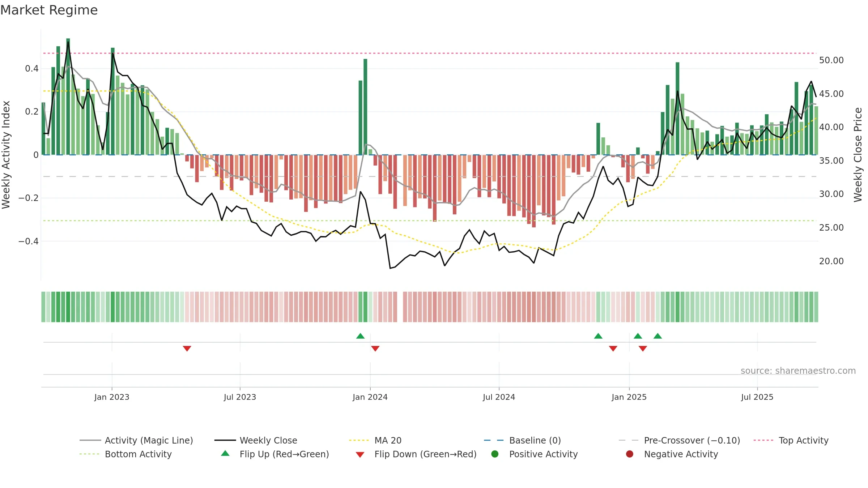Click the 0.2 activity tick label
Screen dimensions: 868x488
coord(32,111)
